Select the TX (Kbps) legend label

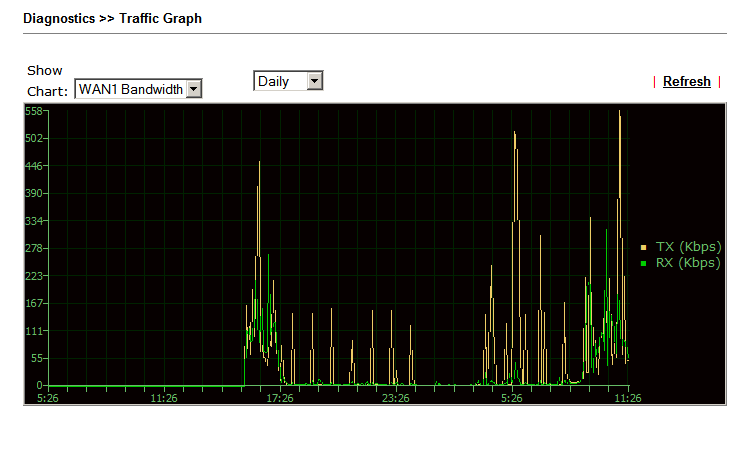tap(688, 247)
